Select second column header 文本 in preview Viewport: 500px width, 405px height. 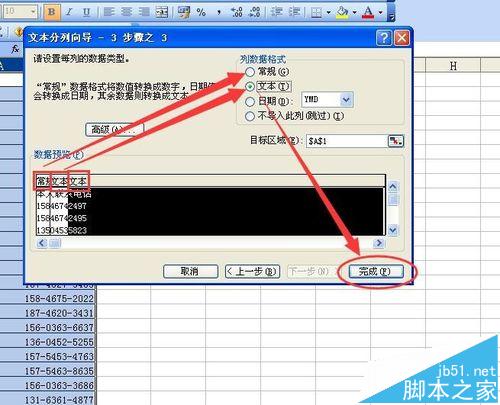tap(59, 181)
